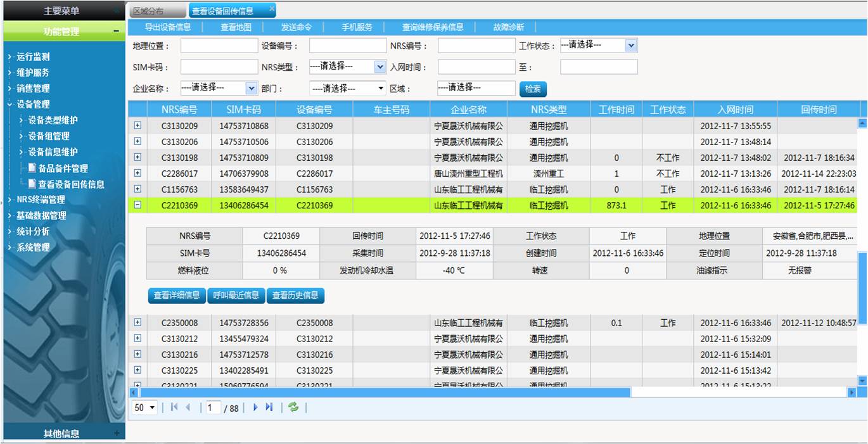Click the refresh icon in pagination bar
The width and height of the screenshot is (868, 444).
(293, 407)
